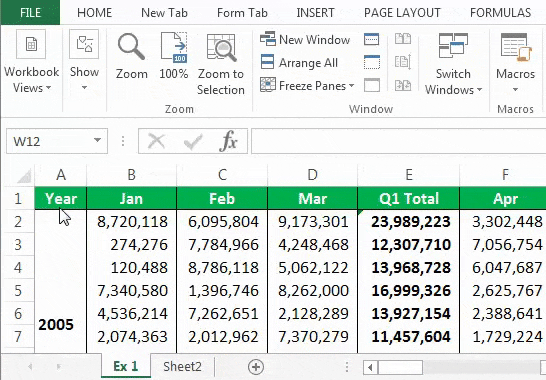Viewport: 546px width, 380px height.
Task: Open the Name Box dropdown arrow
Action: 98,141
